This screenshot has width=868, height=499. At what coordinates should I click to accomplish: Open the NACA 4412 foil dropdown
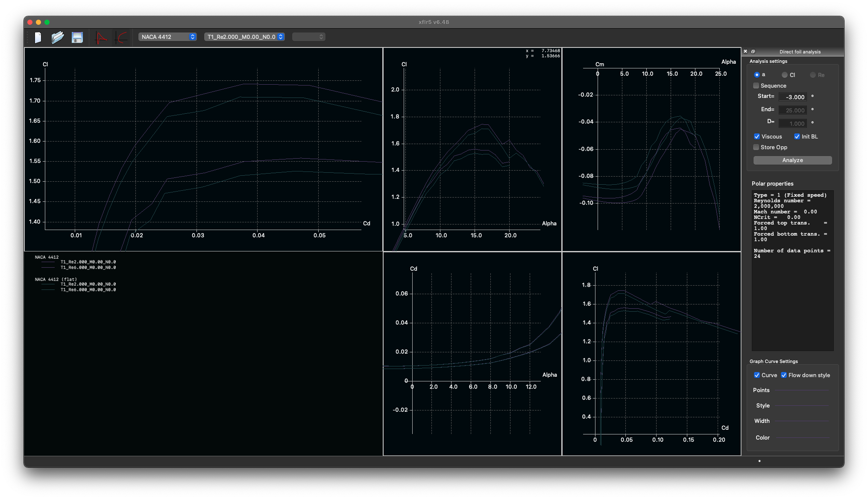pyautogui.click(x=167, y=37)
